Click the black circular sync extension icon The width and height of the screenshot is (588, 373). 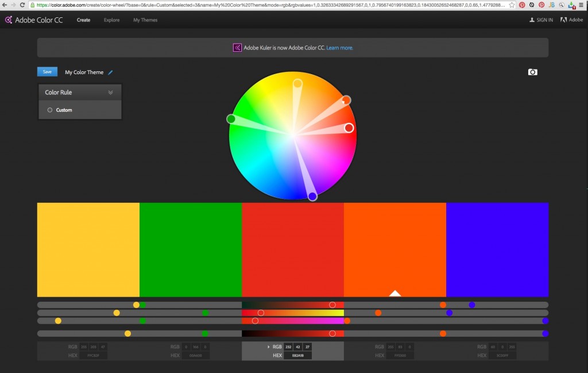pos(532,5)
